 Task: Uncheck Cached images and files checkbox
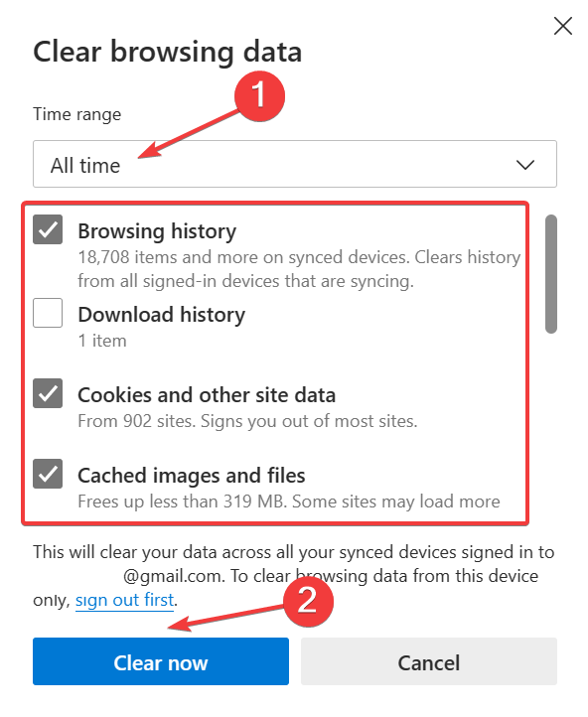click(48, 474)
